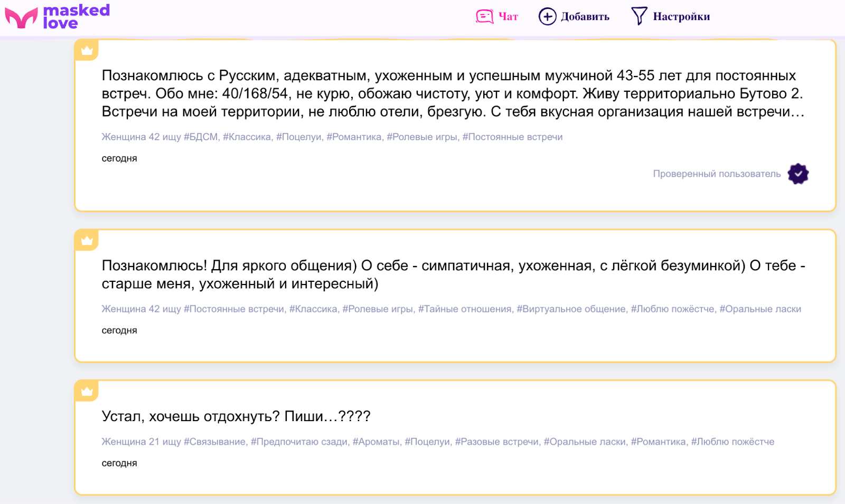This screenshot has height=504, width=845.
Task: Open the #Классика hashtag in the first ad
Action: pos(247,136)
